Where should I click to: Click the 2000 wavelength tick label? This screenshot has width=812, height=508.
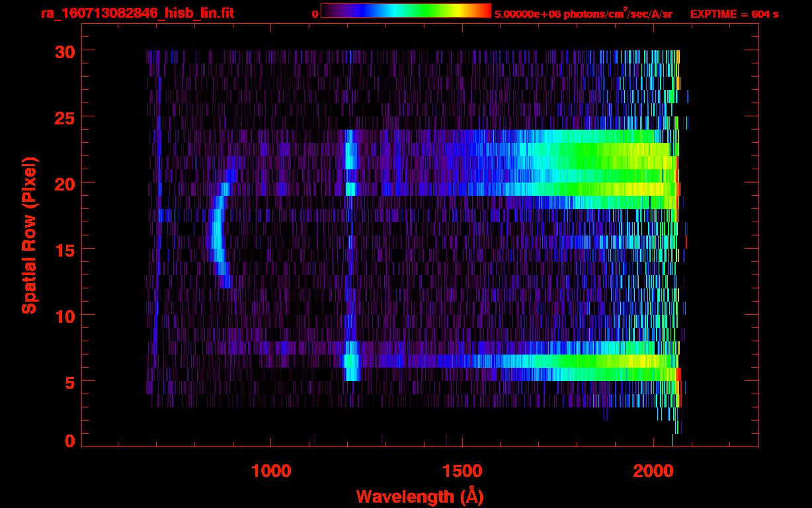pos(653,470)
